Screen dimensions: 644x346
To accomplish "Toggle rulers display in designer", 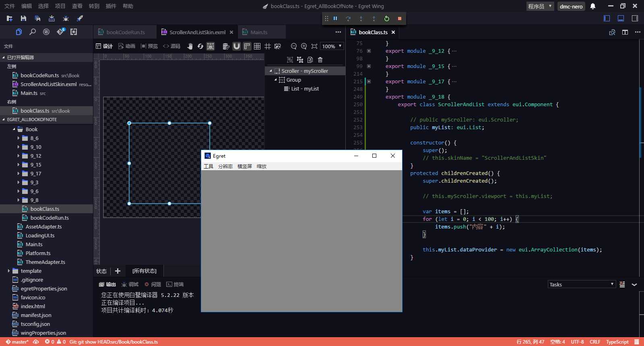I will pos(247,46).
